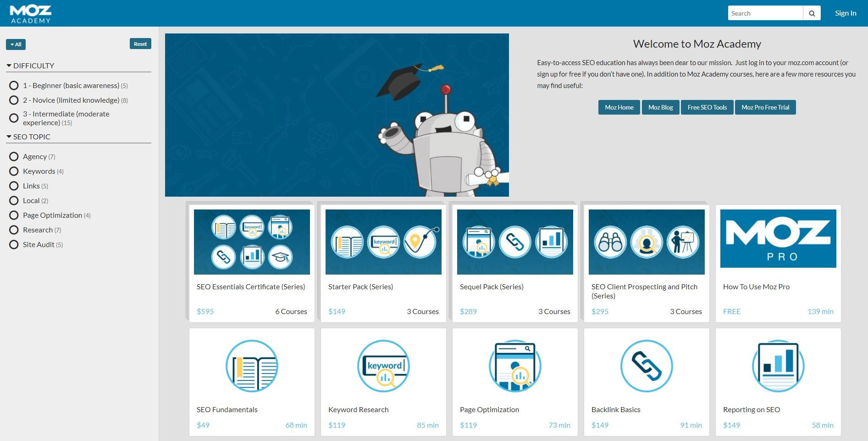The width and height of the screenshot is (868, 441).
Task: Click the 91 min duration text
Action: [x=691, y=425]
